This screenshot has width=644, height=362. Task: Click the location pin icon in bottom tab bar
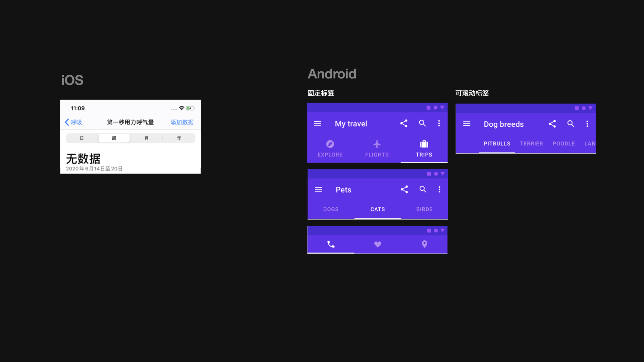tap(425, 244)
